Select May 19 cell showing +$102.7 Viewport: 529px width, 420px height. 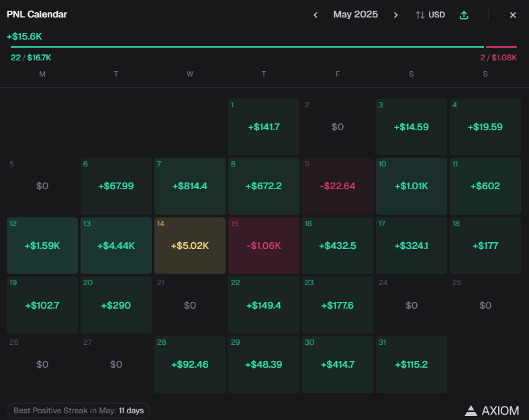[x=42, y=305]
